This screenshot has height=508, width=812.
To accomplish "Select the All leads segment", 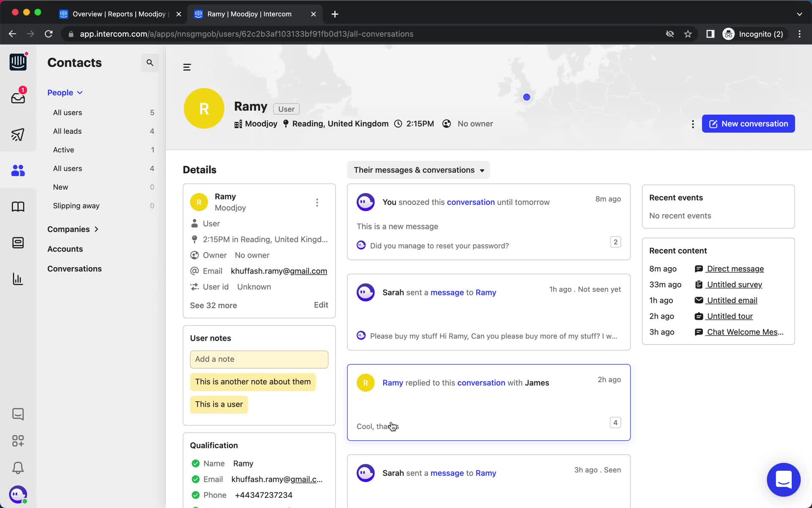I will click(x=103, y=131).
